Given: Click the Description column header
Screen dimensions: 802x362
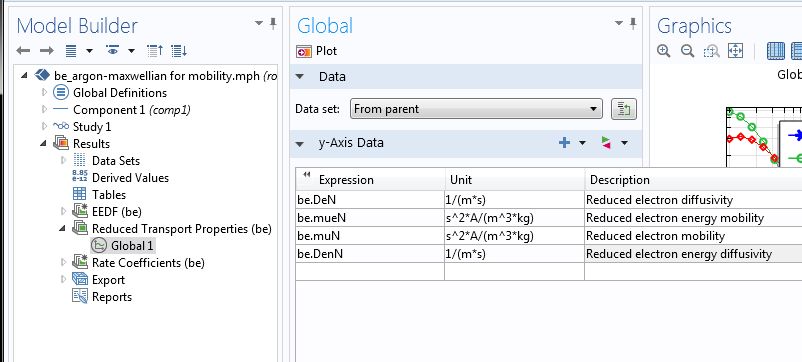Looking at the screenshot, I should pos(694,180).
